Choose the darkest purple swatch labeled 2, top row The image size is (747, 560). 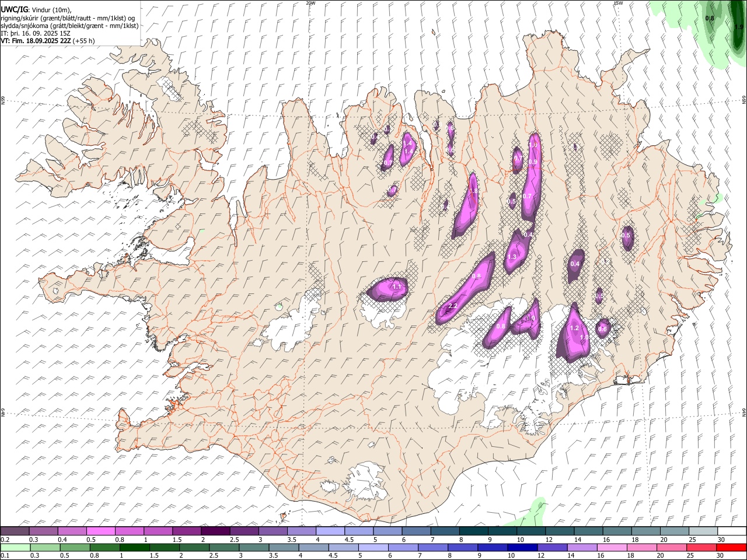215,531
